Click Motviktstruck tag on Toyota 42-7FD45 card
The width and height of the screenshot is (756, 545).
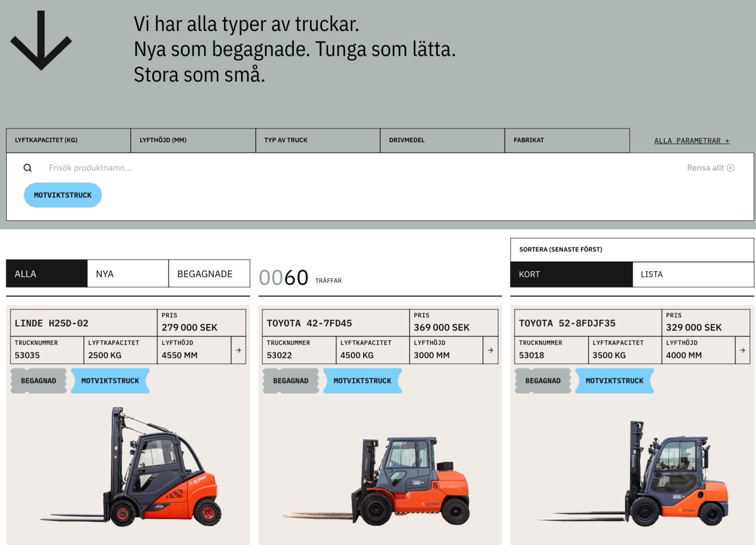click(x=362, y=381)
